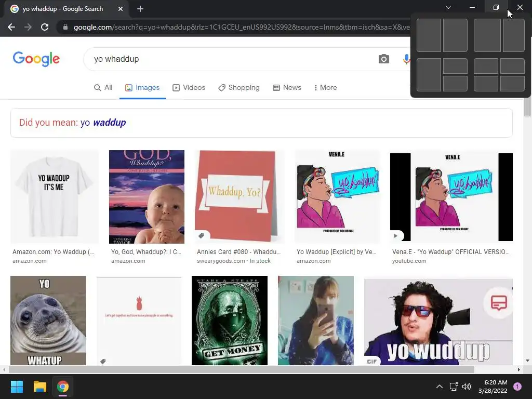
Task: Open the seal 'YO WHATUP' meme image
Action: pos(48,321)
